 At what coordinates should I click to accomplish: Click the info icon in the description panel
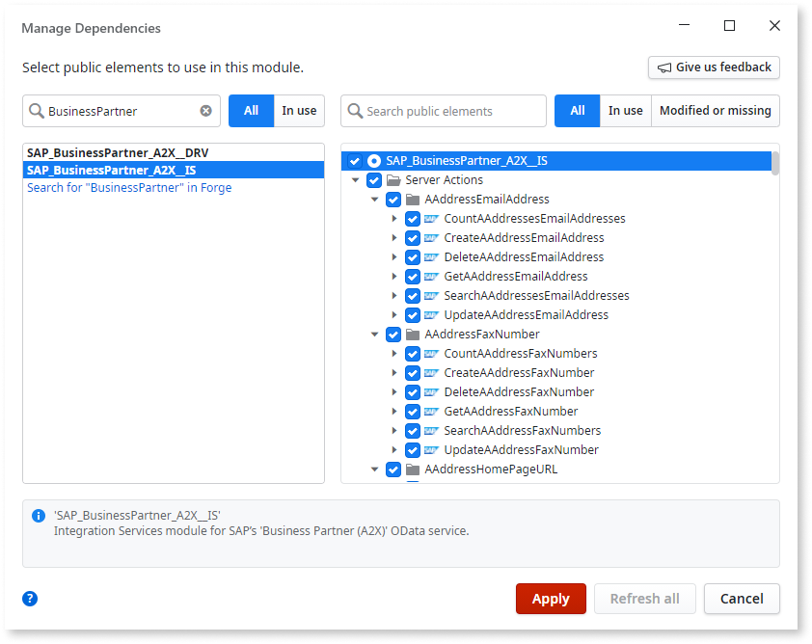pyautogui.click(x=39, y=515)
